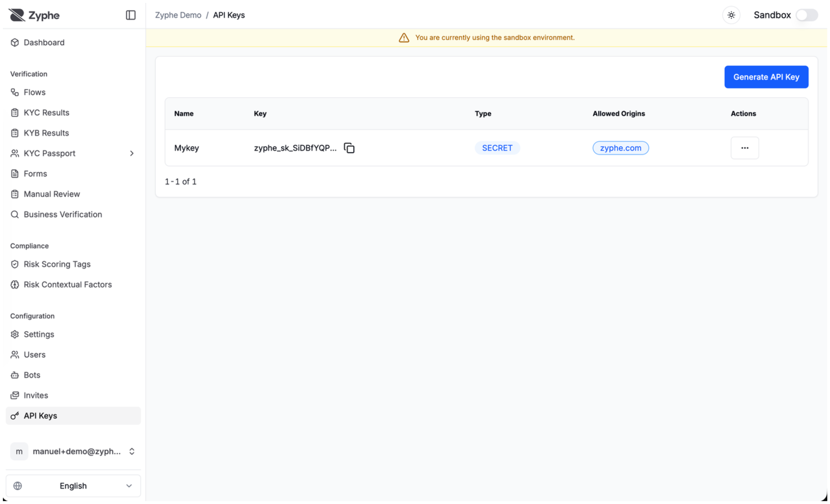Open Invites page

(x=73, y=396)
